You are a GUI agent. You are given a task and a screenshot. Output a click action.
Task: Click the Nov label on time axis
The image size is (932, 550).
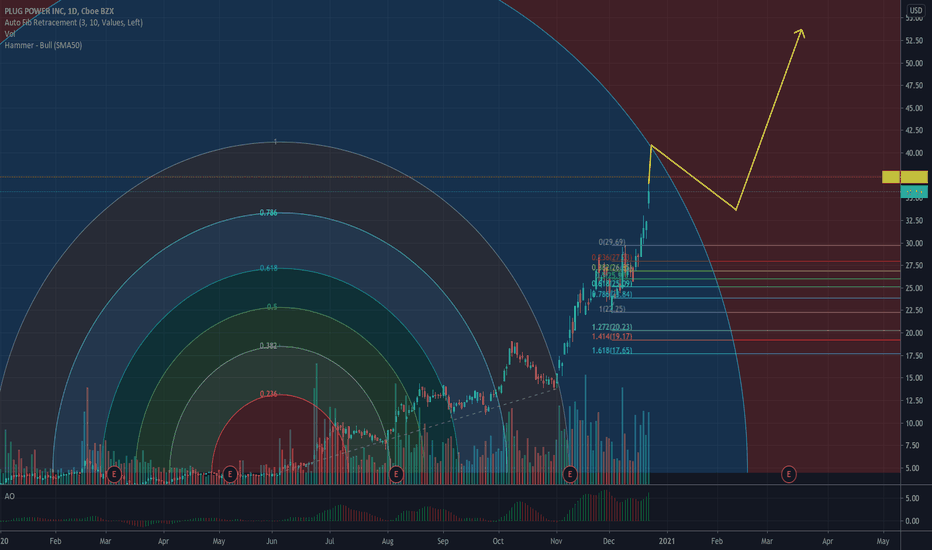click(556, 541)
